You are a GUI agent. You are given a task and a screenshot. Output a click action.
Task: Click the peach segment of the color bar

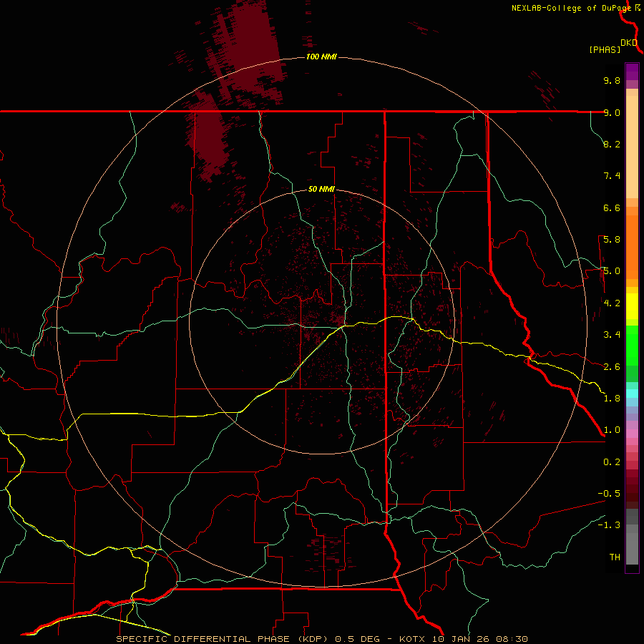pyautogui.click(x=632, y=144)
